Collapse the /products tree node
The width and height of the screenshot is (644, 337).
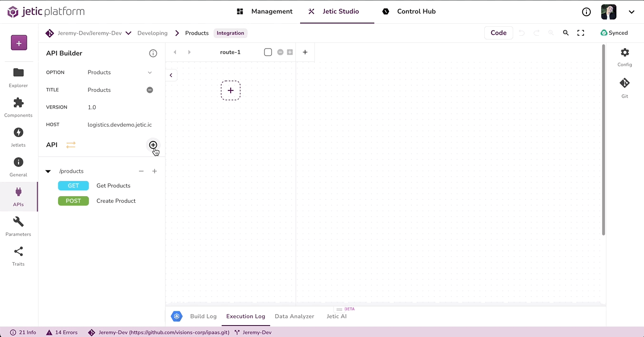(48, 171)
